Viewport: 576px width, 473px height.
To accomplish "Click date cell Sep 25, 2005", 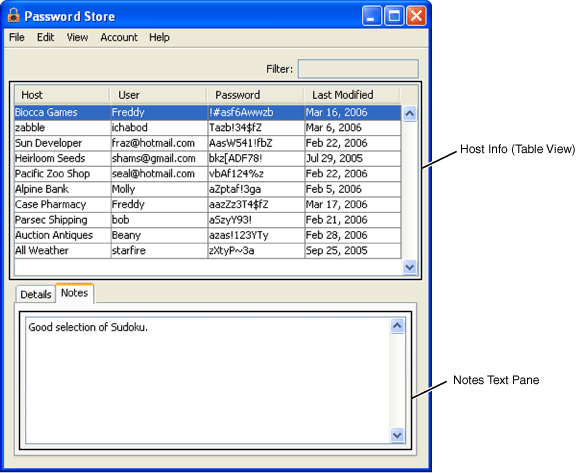I will [x=353, y=250].
